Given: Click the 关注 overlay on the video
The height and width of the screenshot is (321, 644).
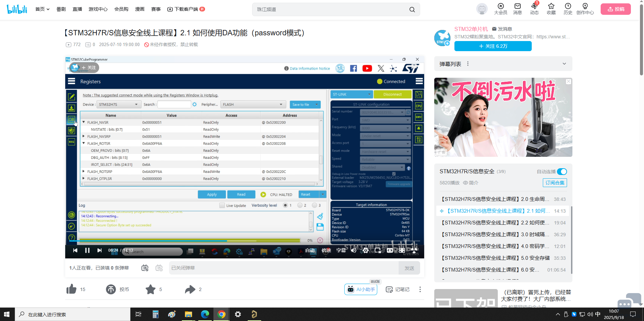Looking at the screenshot, I should (84, 68).
